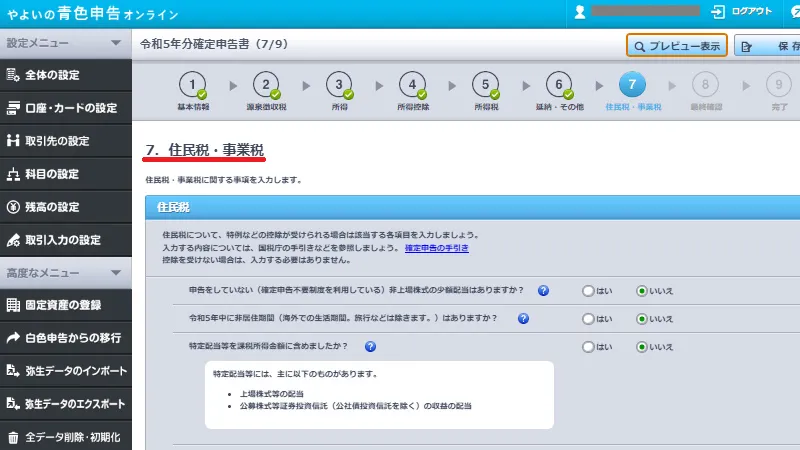
Task: Collapse the 設定メニュー section arrow
Action: pyautogui.click(x=116, y=43)
